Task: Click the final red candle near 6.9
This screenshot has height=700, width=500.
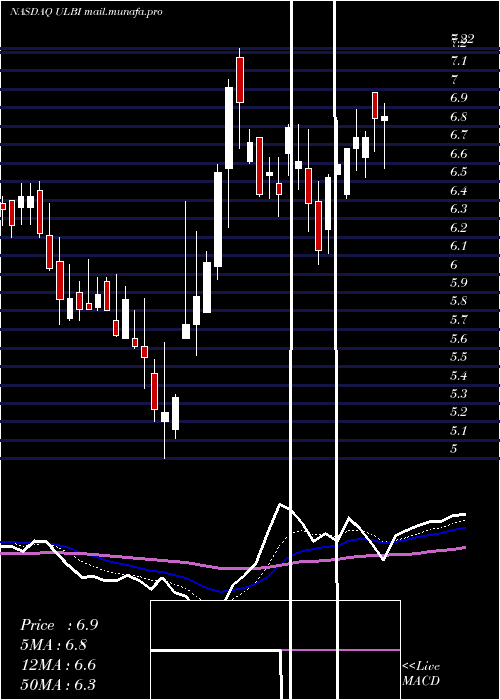Action: 375,105
